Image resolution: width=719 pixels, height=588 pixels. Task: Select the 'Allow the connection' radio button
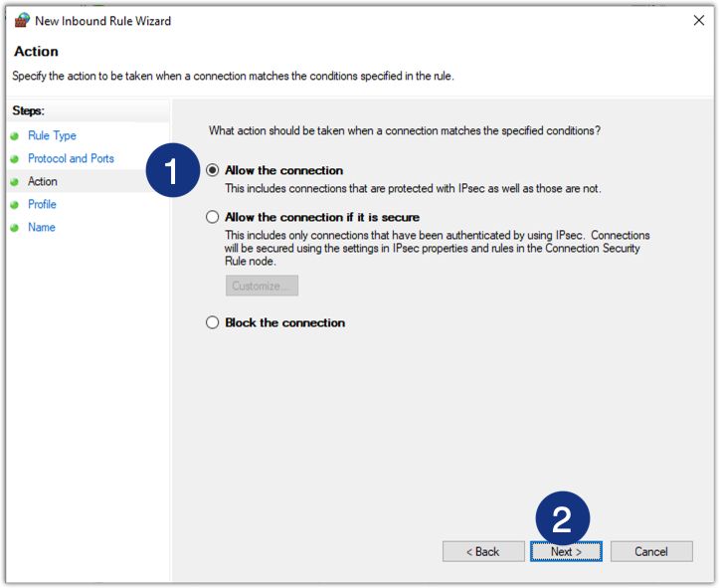[212, 171]
